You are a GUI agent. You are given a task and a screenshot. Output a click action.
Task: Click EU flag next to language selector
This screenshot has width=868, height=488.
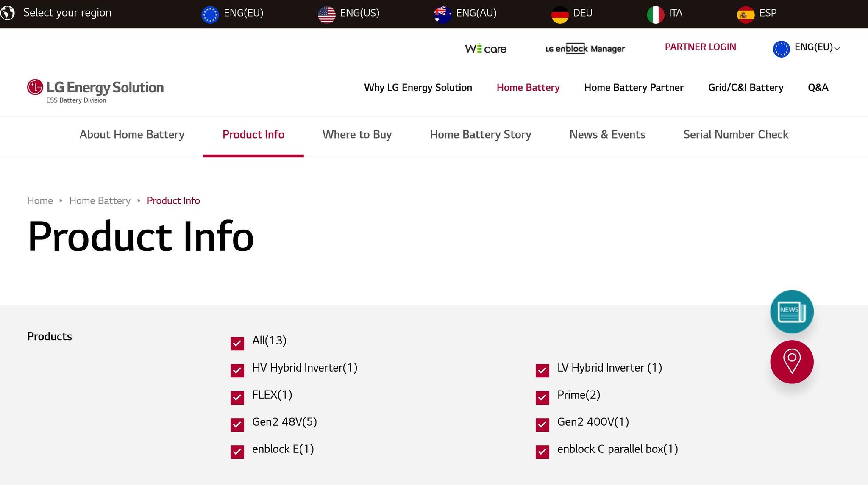(x=781, y=49)
